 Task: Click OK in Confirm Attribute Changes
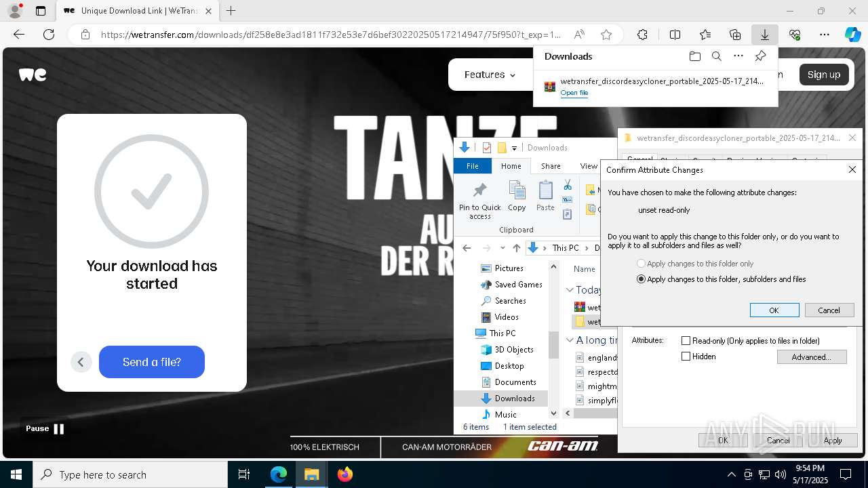coord(774,310)
